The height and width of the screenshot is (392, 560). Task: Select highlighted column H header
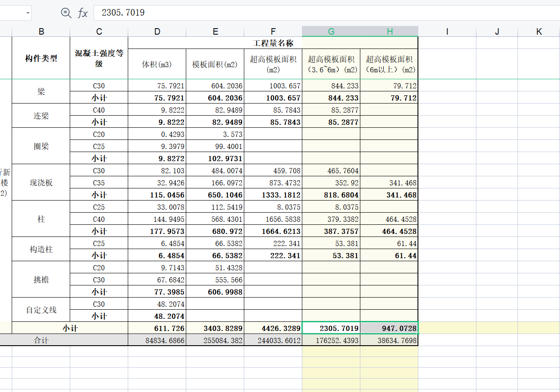pyautogui.click(x=389, y=31)
